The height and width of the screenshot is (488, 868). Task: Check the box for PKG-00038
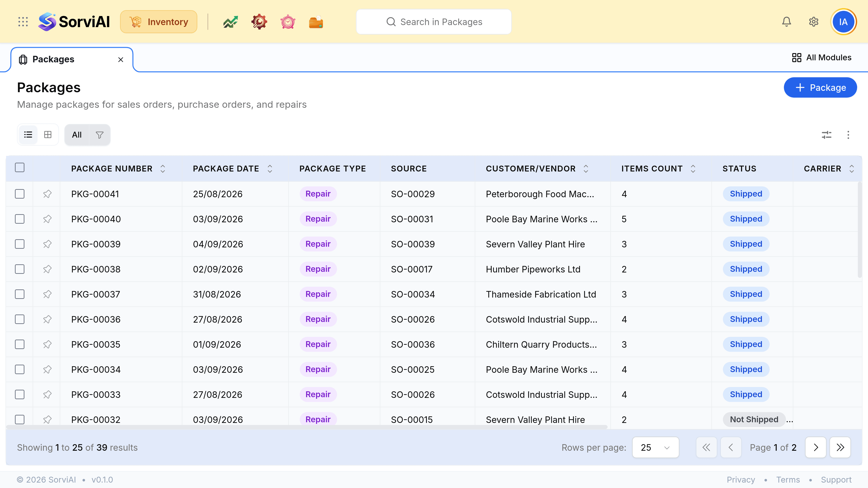(20, 269)
